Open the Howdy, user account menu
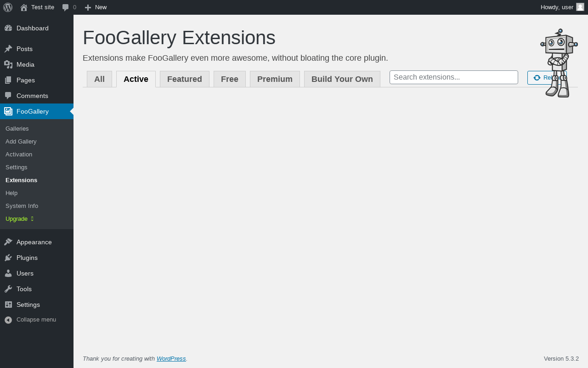 pyautogui.click(x=557, y=7)
